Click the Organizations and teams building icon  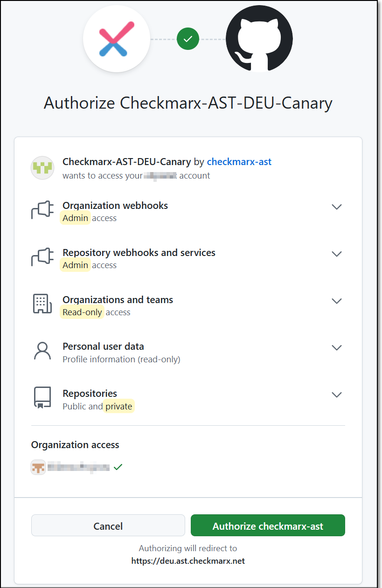pos(42,304)
